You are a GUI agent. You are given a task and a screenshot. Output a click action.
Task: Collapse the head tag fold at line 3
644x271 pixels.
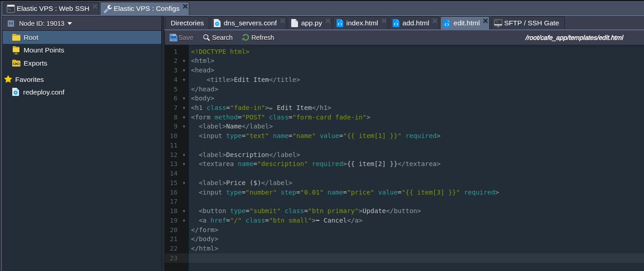coord(184,71)
